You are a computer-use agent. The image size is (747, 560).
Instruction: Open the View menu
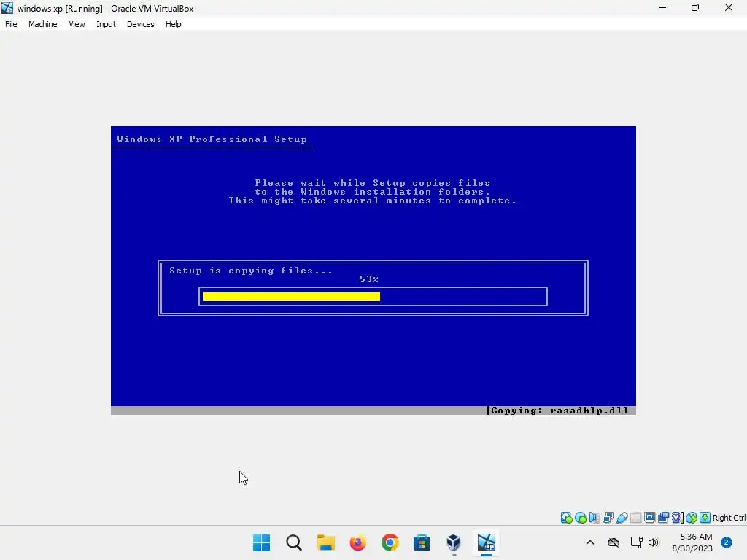click(x=77, y=24)
